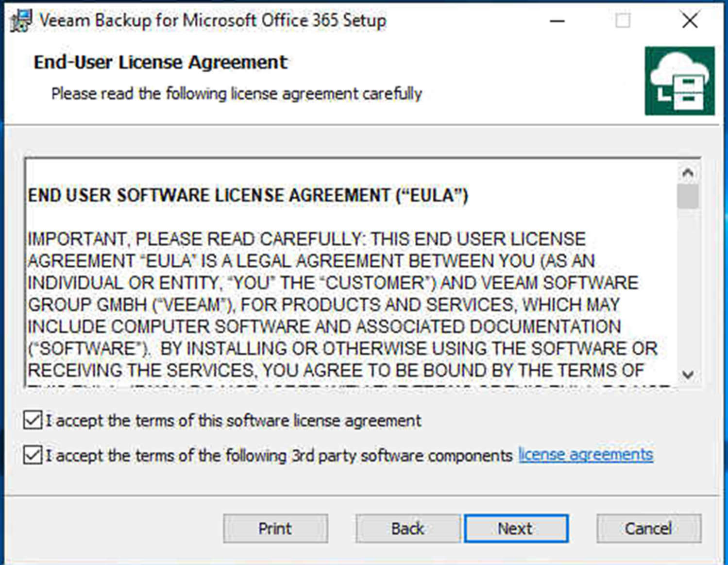Click the EULA scroll down arrow
The height and width of the screenshot is (565, 728).
(x=688, y=375)
